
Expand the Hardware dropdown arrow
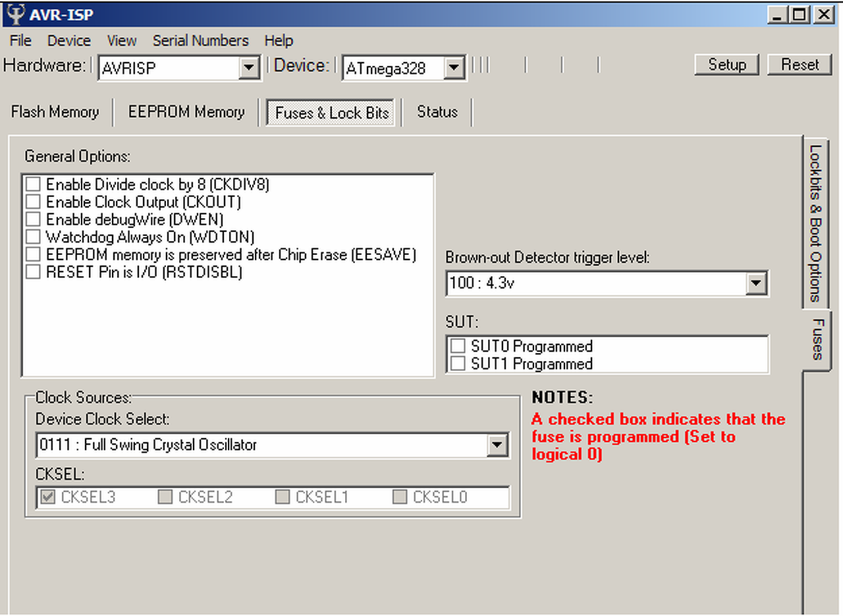(249, 68)
